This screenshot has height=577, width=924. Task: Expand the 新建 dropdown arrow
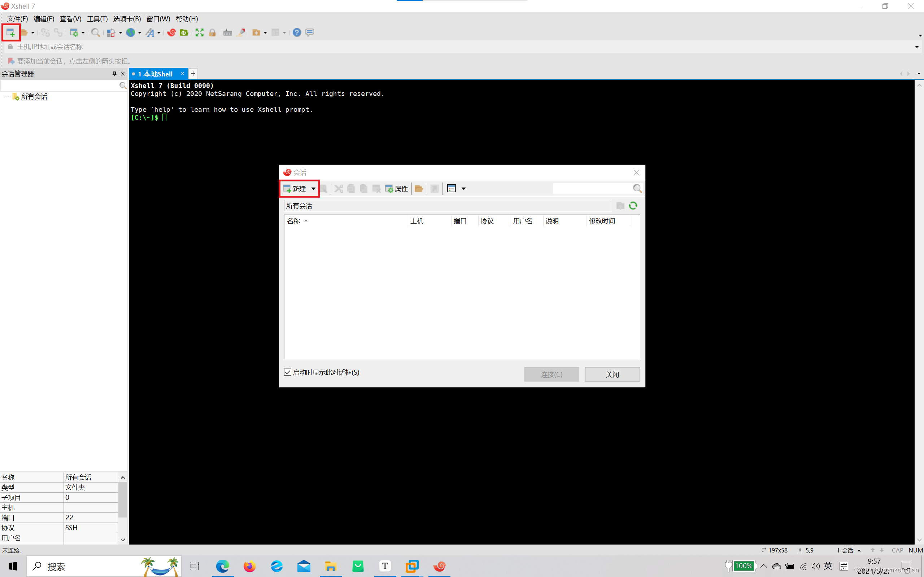(313, 188)
